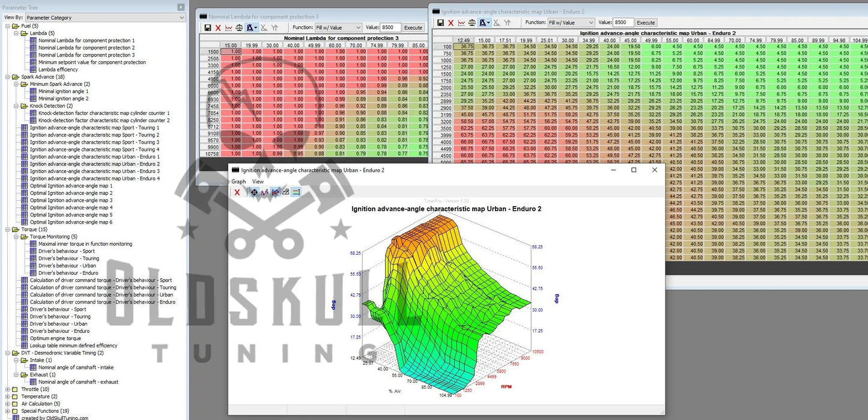Open the View By Parameter Category dropdown
The image size is (868, 420).
[105, 18]
